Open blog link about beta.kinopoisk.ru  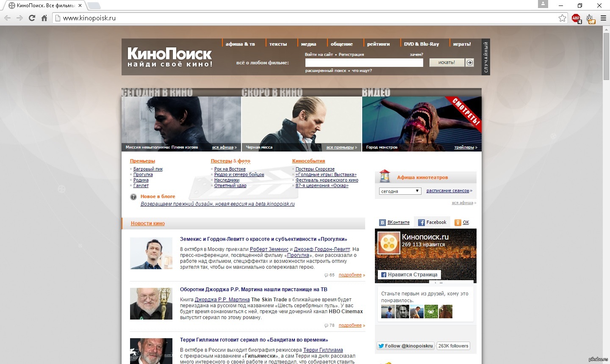pyautogui.click(x=218, y=204)
